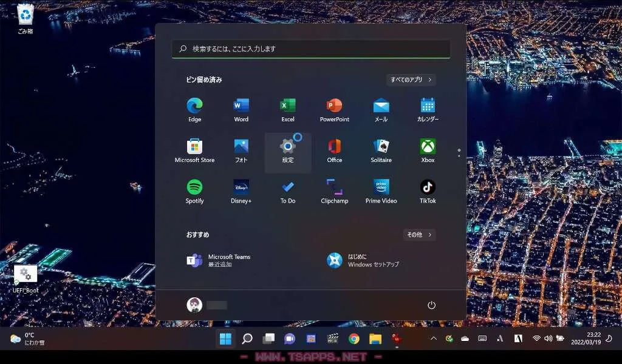Open the Wi-Fi network tray icon
This screenshot has width=622, height=364.
[x=537, y=339]
